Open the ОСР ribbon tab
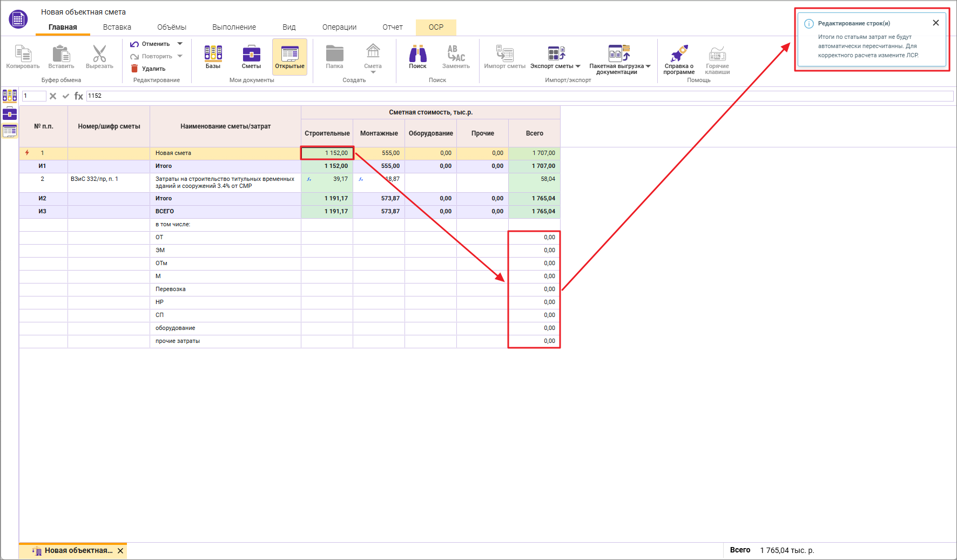This screenshot has height=560, width=957. (x=436, y=27)
